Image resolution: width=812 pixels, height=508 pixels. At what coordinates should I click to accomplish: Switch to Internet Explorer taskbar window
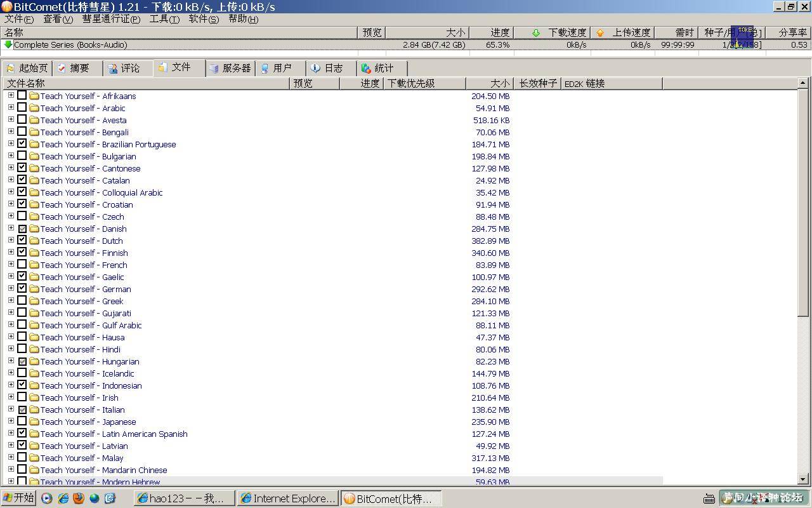click(x=288, y=498)
